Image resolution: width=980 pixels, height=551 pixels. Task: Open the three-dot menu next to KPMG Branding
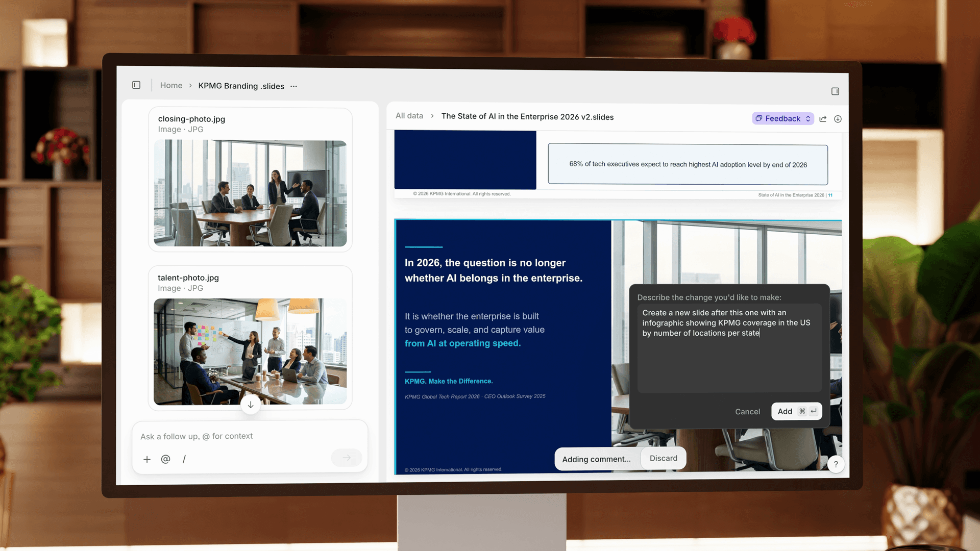[293, 86]
